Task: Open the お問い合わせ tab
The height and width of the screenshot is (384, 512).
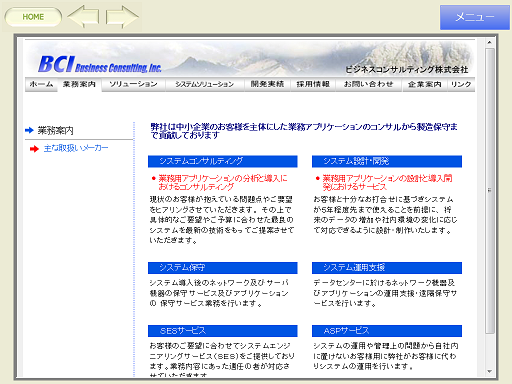Action: (369, 84)
